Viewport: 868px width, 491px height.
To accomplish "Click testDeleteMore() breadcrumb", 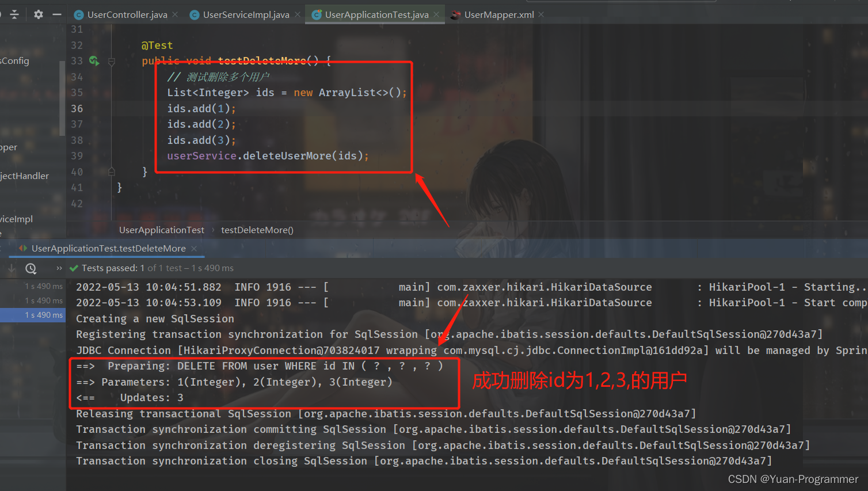I will [x=257, y=230].
